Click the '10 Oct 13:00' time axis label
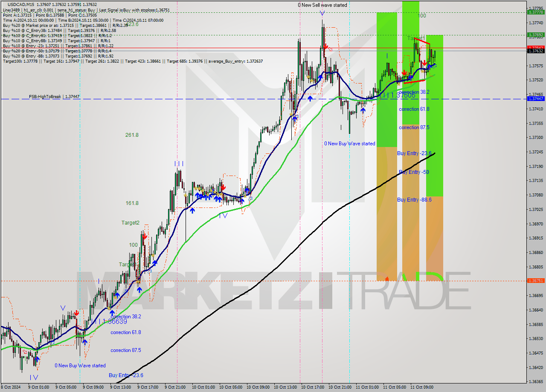Image resolution: width=546 pixels, height=392 pixels. click(x=285, y=387)
